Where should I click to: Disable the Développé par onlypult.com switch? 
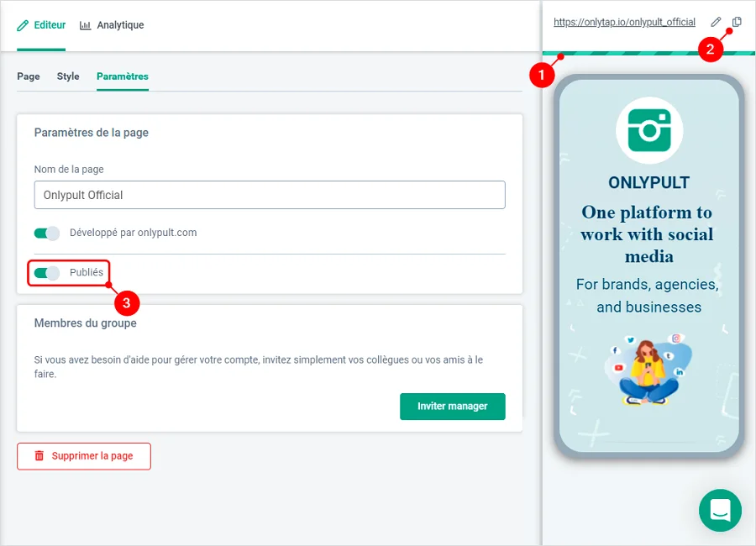(46, 234)
